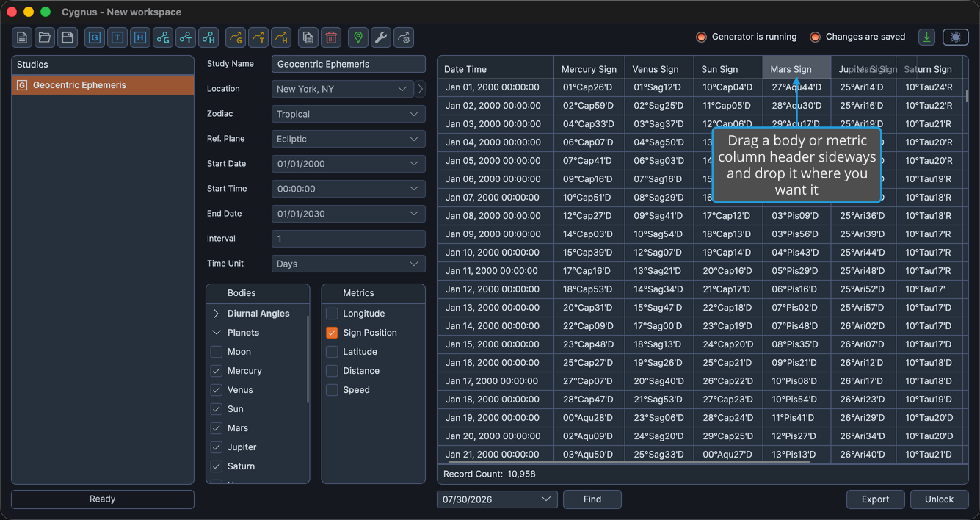Image resolution: width=980 pixels, height=520 pixels.
Task: Click the arrow button next to Location
Action: (x=420, y=89)
